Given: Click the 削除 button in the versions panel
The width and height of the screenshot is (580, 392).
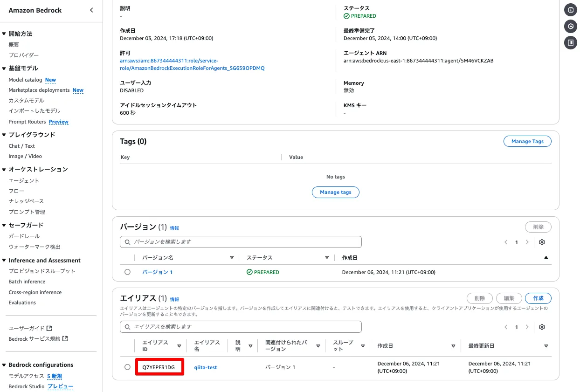Looking at the screenshot, I should (538, 227).
